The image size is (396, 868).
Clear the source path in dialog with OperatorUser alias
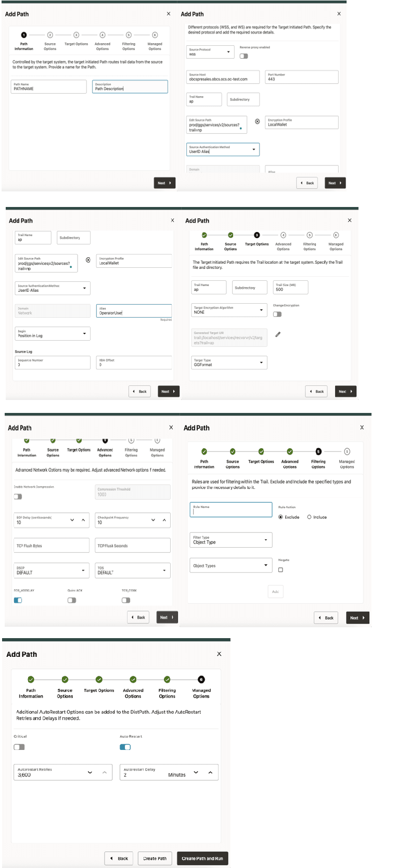pos(88,260)
